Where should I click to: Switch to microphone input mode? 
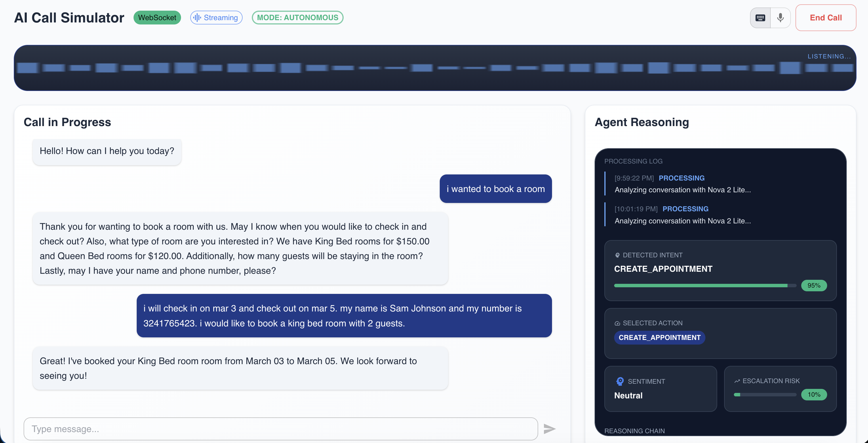781,18
